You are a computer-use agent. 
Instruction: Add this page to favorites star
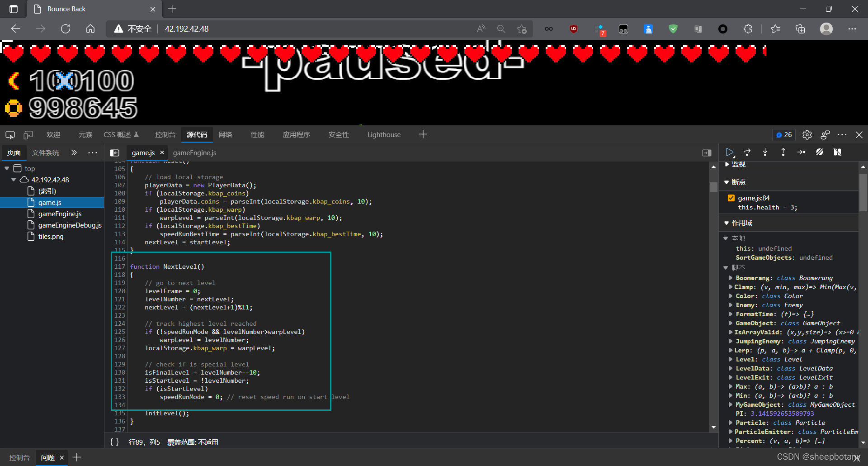(x=522, y=29)
